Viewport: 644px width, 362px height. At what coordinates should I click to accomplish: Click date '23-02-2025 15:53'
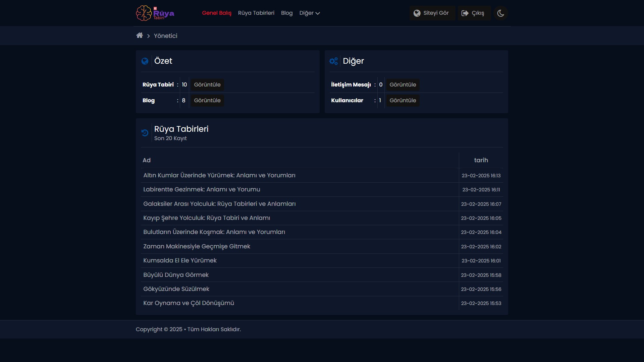481,303
